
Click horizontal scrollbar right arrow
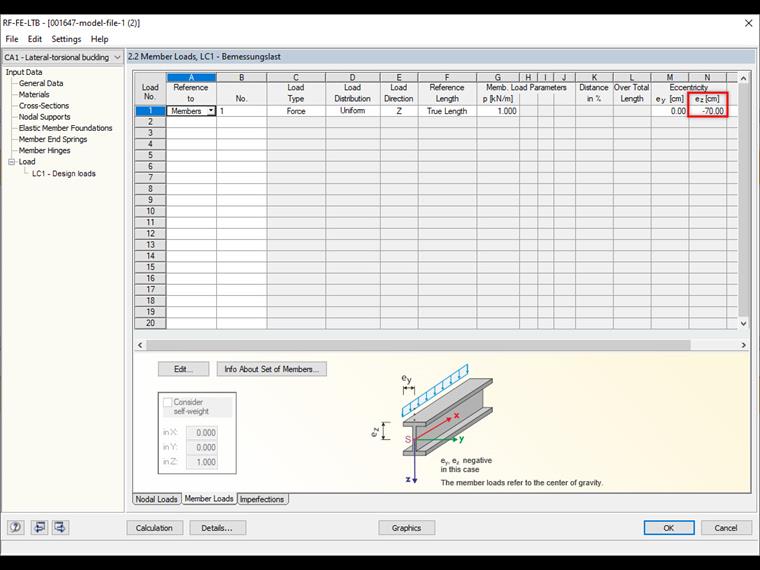click(744, 345)
